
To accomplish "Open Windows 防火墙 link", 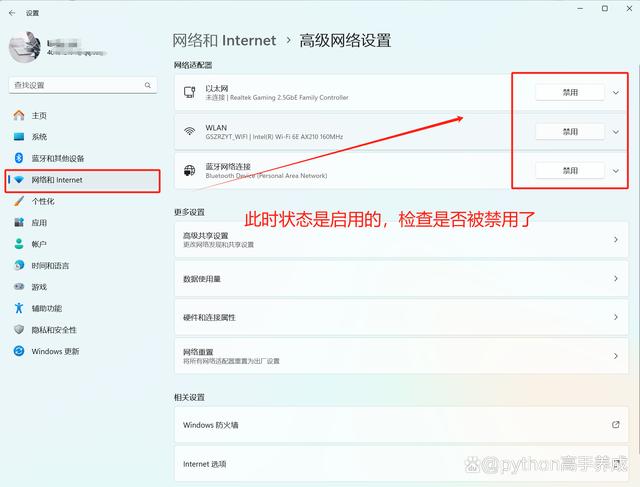I will 401,425.
